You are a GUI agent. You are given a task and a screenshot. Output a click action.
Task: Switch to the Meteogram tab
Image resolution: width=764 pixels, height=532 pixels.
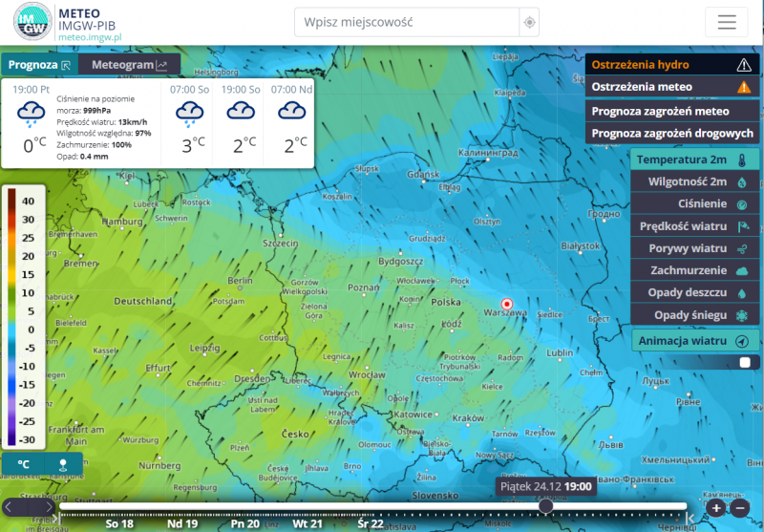[x=129, y=65]
